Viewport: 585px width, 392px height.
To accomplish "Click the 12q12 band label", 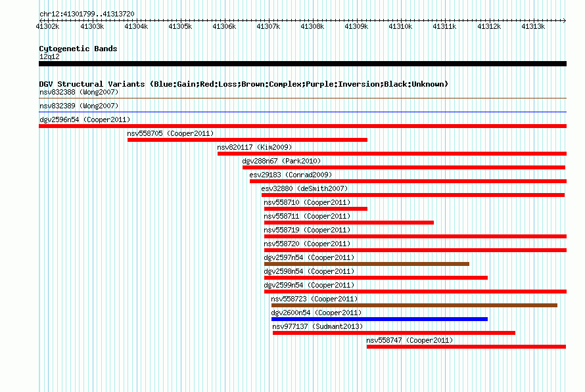I will [x=49, y=56].
